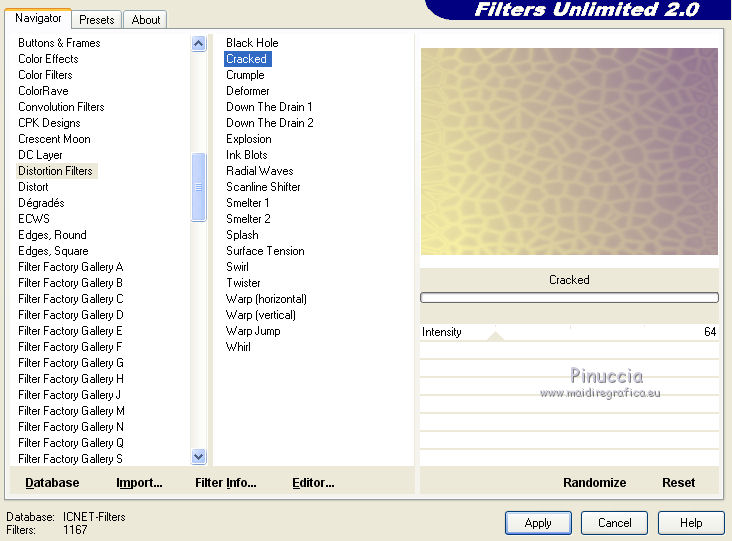Select Color Filters category
The height and width of the screenshot is (541, 732).
(45, 75)
